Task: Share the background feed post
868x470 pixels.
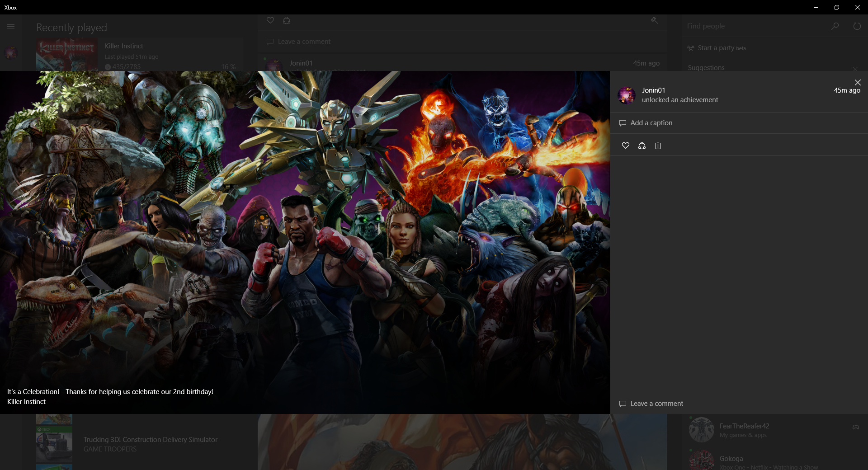Action: [287, 20]
